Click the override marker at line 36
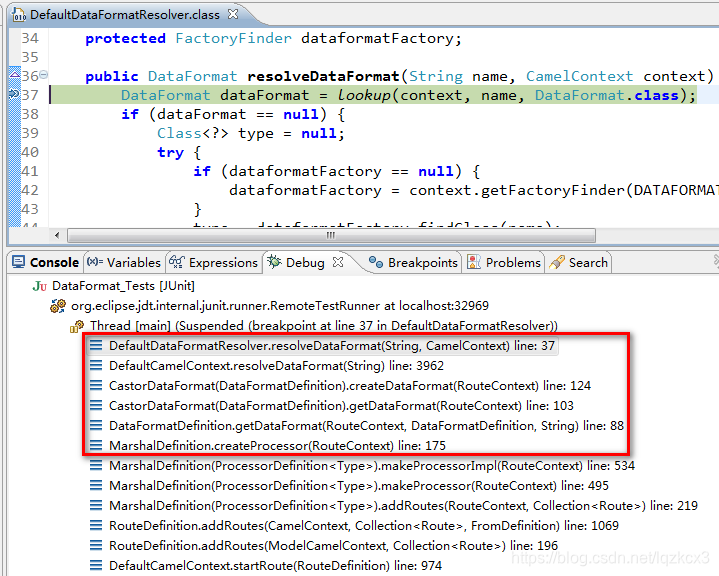719x576 pixels. click(15, 74)
